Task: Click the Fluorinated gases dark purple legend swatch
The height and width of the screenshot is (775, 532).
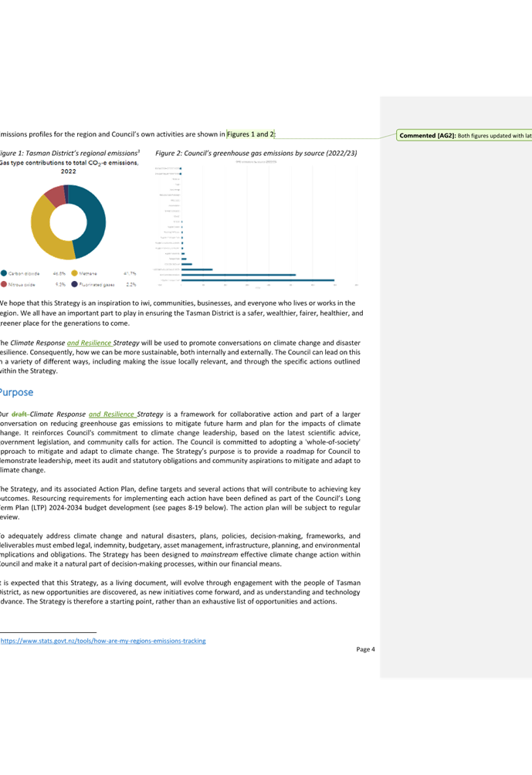Action: click(x=75, y=284)
